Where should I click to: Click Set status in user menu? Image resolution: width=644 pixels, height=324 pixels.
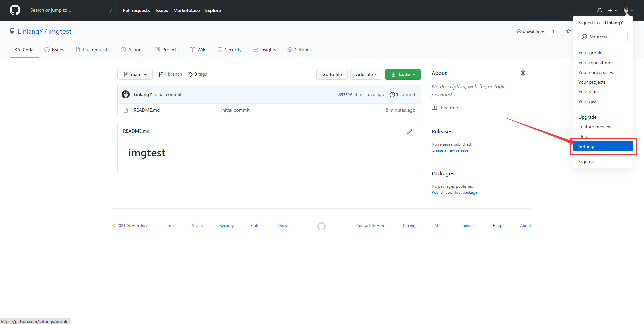coord(603,37)
